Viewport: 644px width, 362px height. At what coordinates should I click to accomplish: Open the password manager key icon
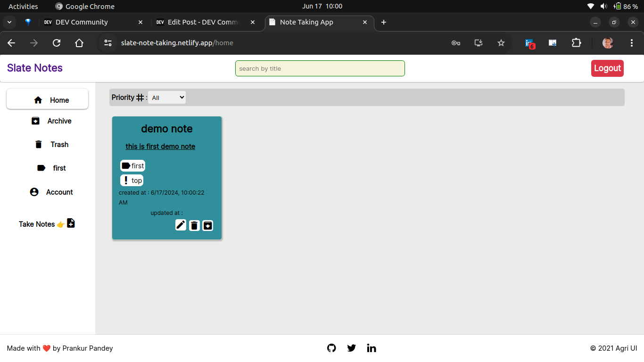tap(456, 43)
